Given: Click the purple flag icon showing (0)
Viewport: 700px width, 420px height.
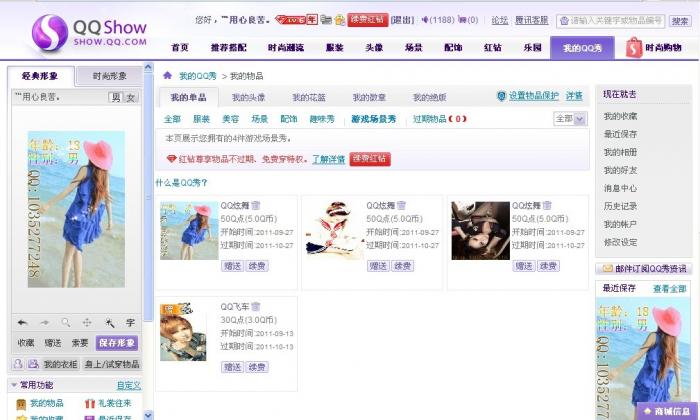Looking at the screenshot, I should point(462,20).
